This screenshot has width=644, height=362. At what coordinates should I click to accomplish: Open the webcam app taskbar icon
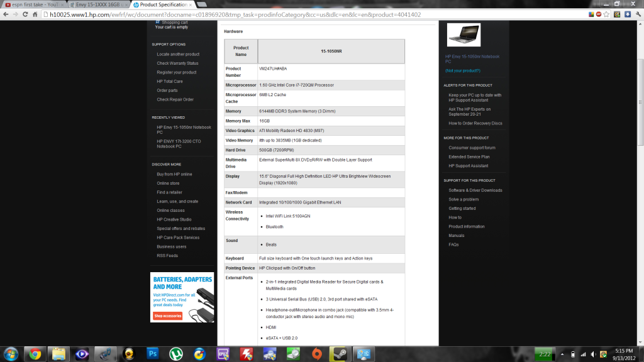[x=129, y=354]
